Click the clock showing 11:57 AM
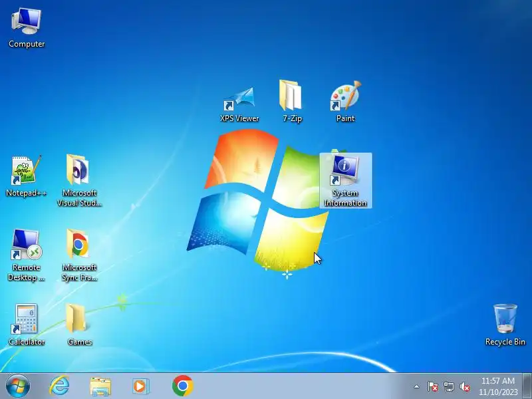The image size is (532, 399). coord(498,381)
